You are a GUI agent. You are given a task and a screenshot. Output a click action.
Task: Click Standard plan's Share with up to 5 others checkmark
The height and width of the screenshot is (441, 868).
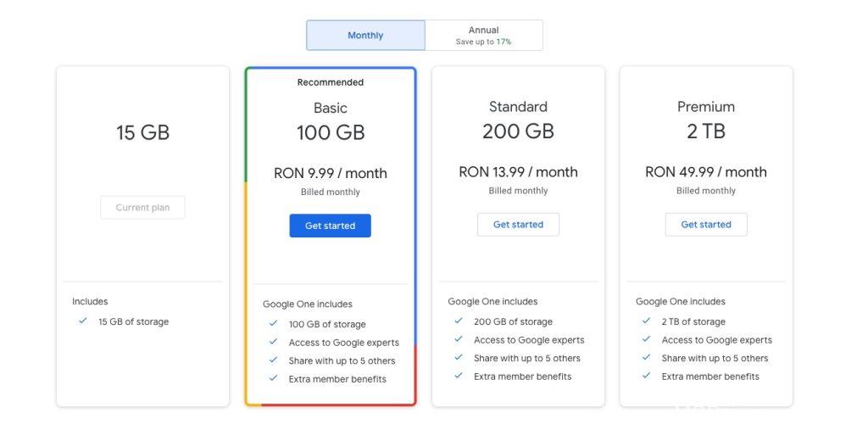(458, 358)
